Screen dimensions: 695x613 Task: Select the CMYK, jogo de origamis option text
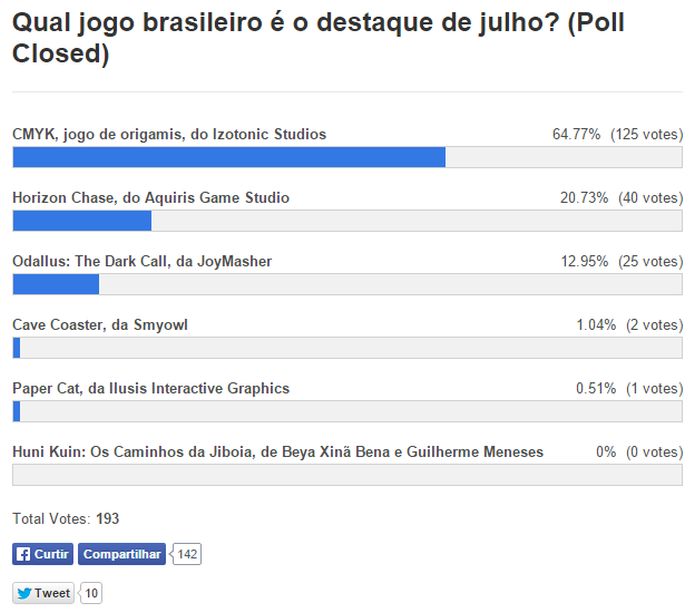click(169, 134)
